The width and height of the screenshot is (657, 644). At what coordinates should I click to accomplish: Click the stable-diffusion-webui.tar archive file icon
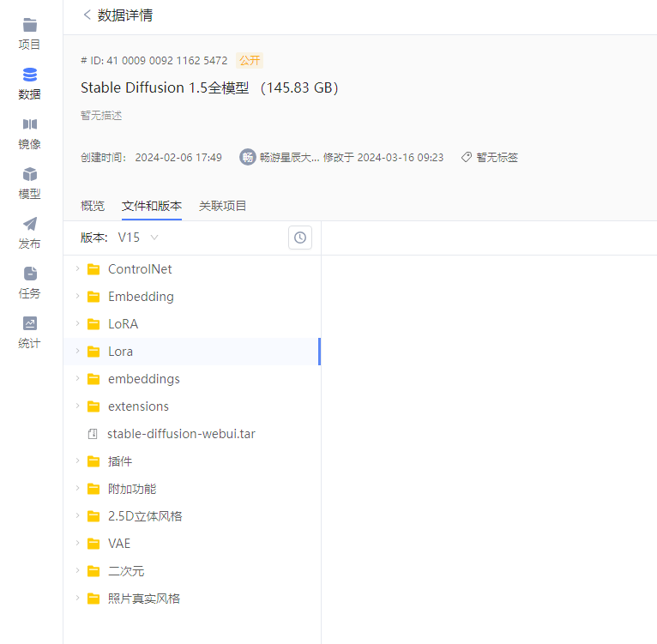93,434
